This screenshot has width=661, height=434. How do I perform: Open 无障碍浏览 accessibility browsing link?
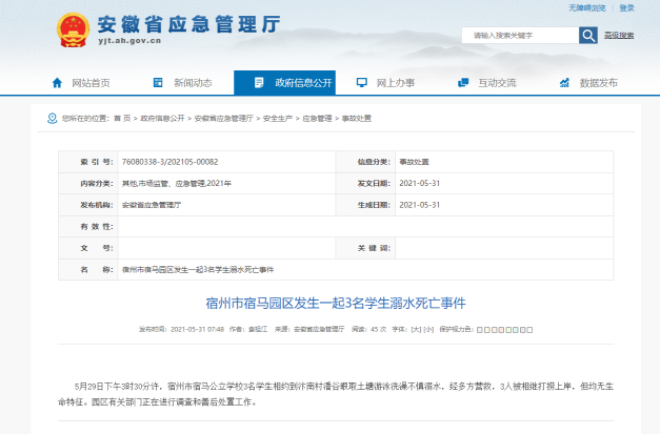coord(587,8)
